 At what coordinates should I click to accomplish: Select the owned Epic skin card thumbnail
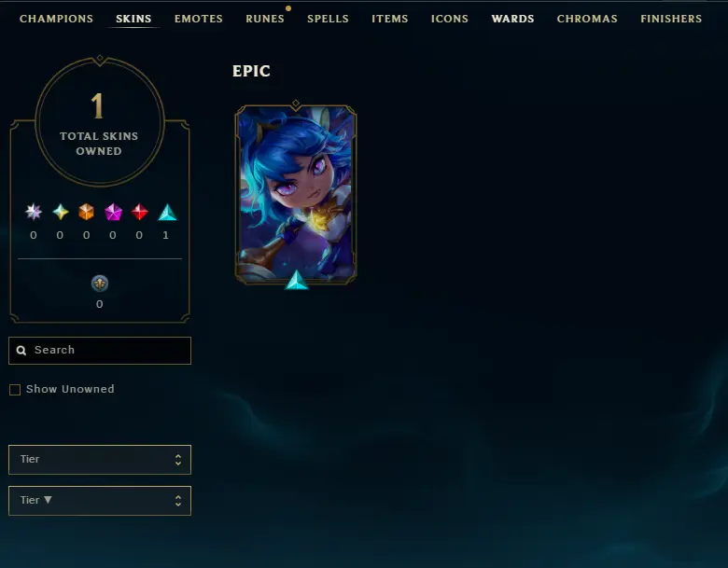pyautogui.click(x=296, y=194)
